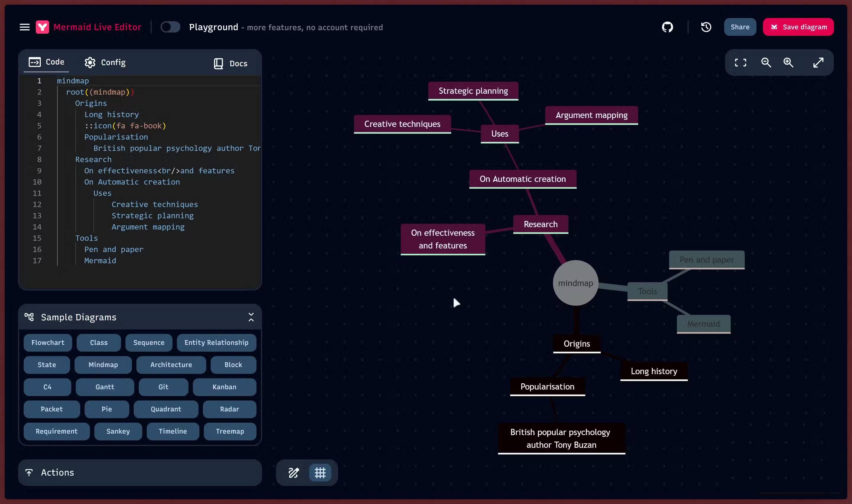Viewport: 852px width, 504px height.
Task: Zoom in on the diagram
Action: click(x=788, y=62)
